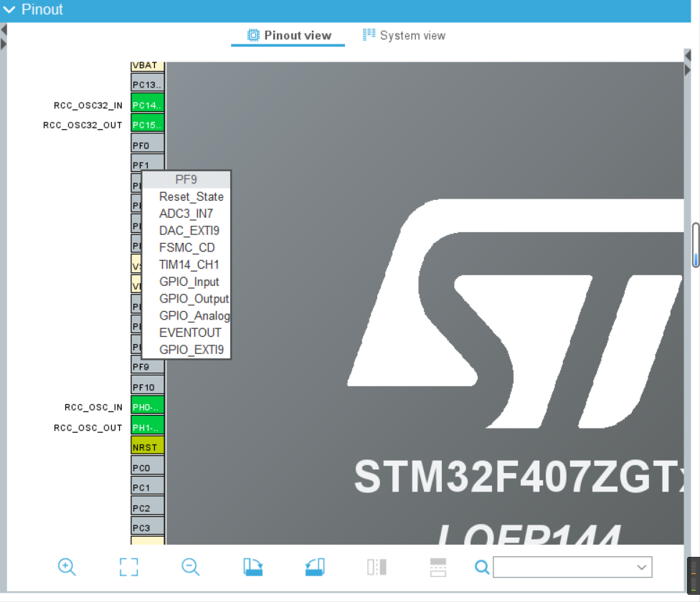This screenshot has width=700, height=602.
Task: Select the green PC14 pin
Action: point(148,103)
